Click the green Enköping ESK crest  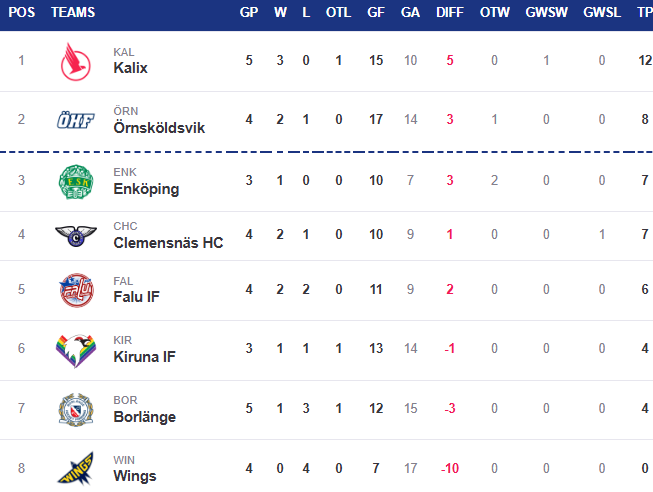click(76, 182)
